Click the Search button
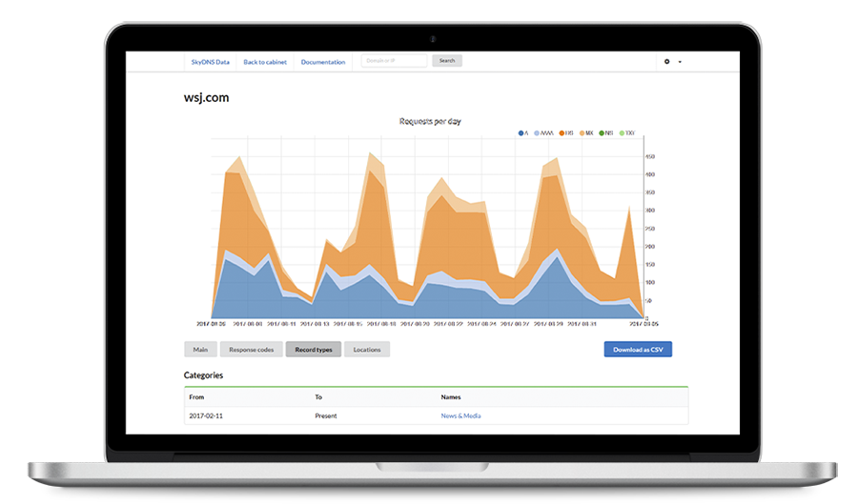The width and height of the screenshot is (858, 504). tap(447, 61)
